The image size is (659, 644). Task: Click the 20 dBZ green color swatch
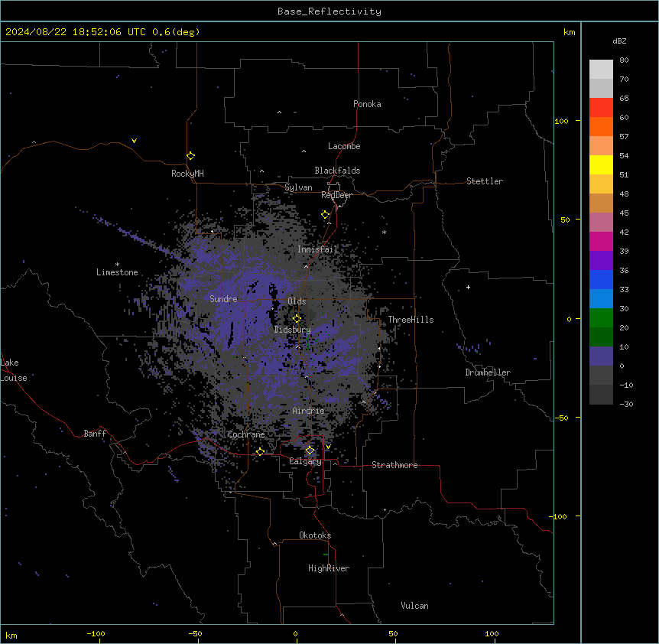click(x=601, y=337)
